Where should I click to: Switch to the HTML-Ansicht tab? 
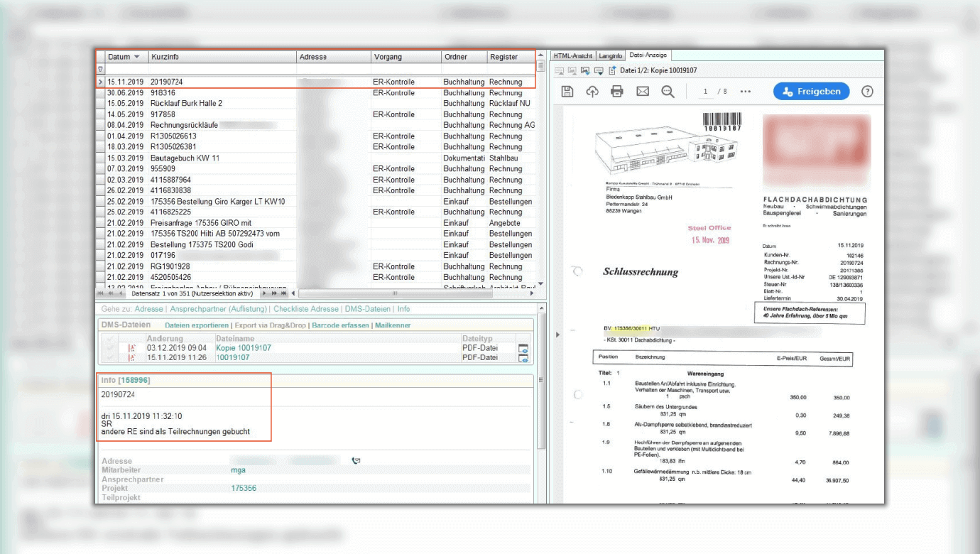point(572,55)
